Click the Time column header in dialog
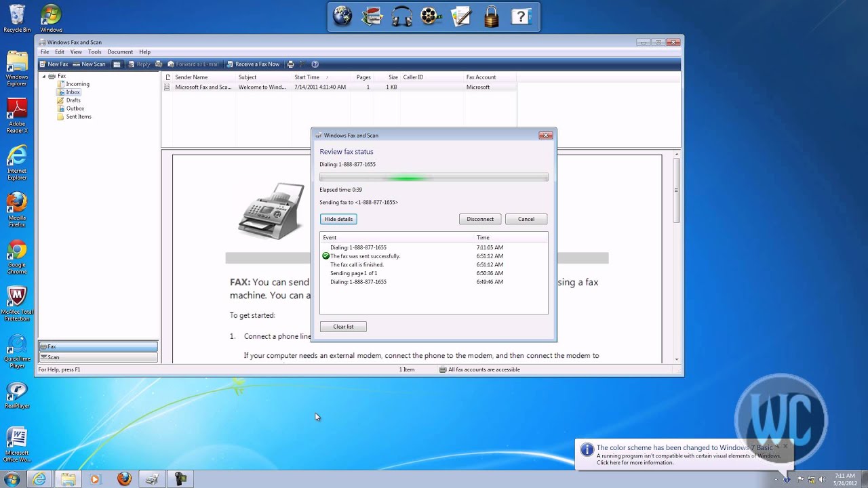 pyautogui.click(x=511, y=238)
